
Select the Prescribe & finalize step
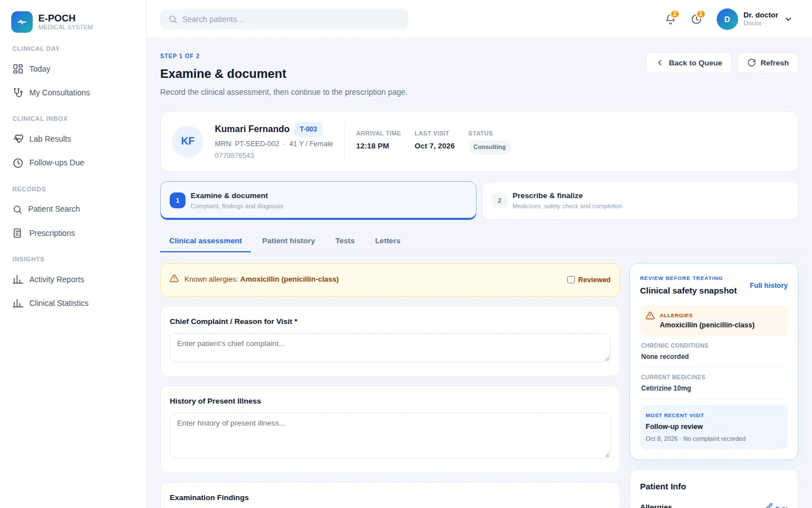tap(640, 200)
